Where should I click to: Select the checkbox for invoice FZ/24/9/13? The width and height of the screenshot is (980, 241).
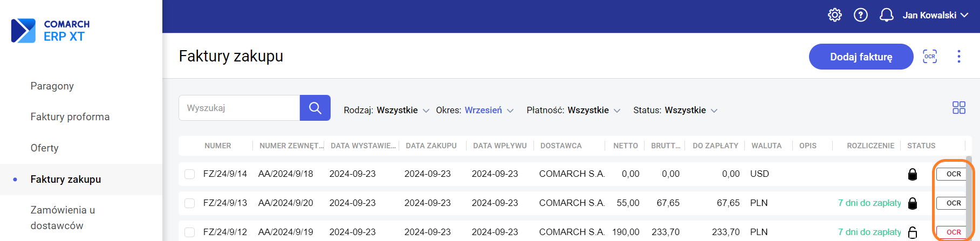[189, 203]
